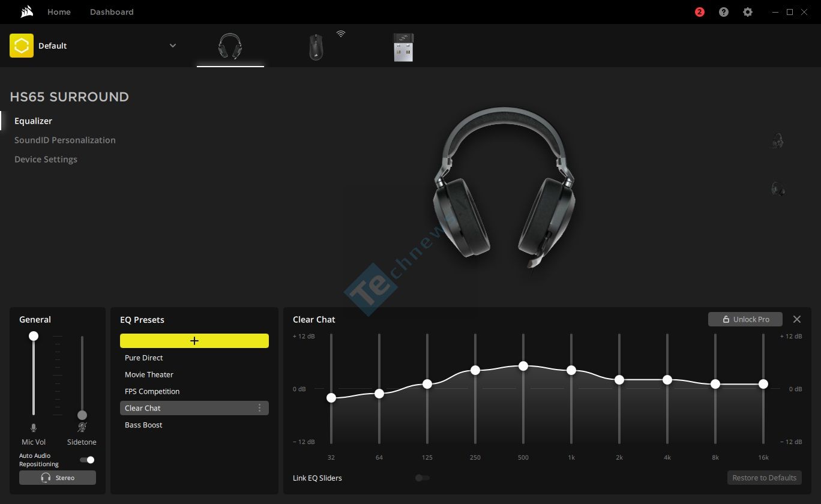Click the Unlock Pro button

pyautogui.click(x=745, y=319)
